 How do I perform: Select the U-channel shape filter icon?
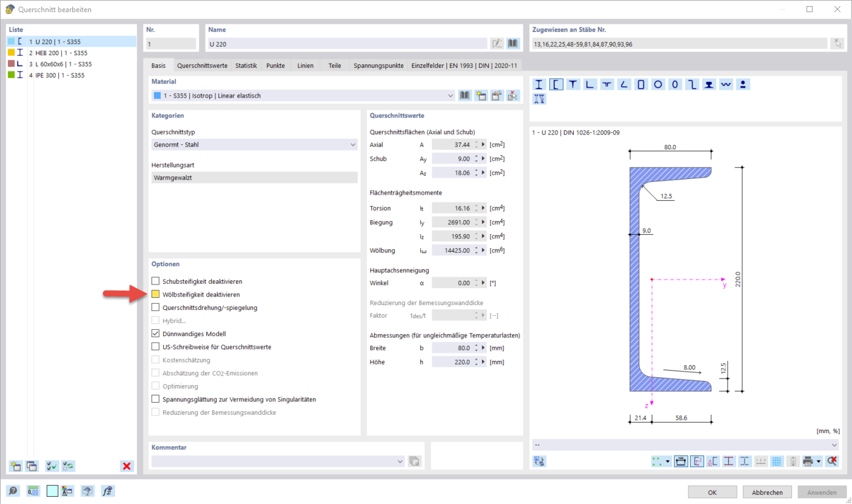[x=555, y=85]
